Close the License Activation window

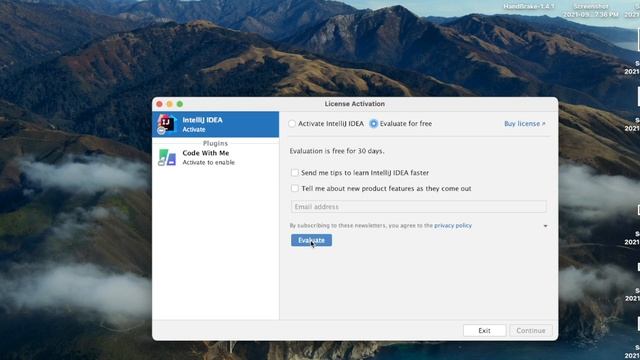(160, 104)
